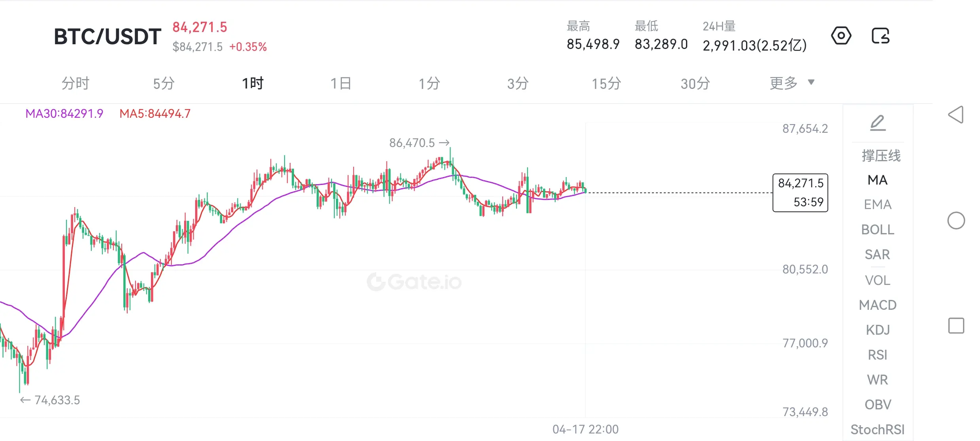Toggle the MACD sub-indicator
Screen dimensions: 980x441
pos(878,305)
